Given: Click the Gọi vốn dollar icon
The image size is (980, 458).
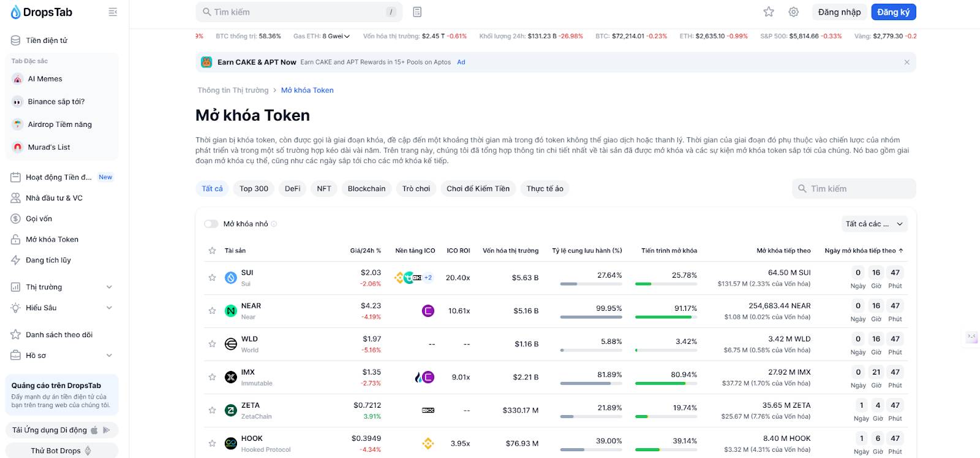Looking at the screenshot, I should [x=16, y=219].
